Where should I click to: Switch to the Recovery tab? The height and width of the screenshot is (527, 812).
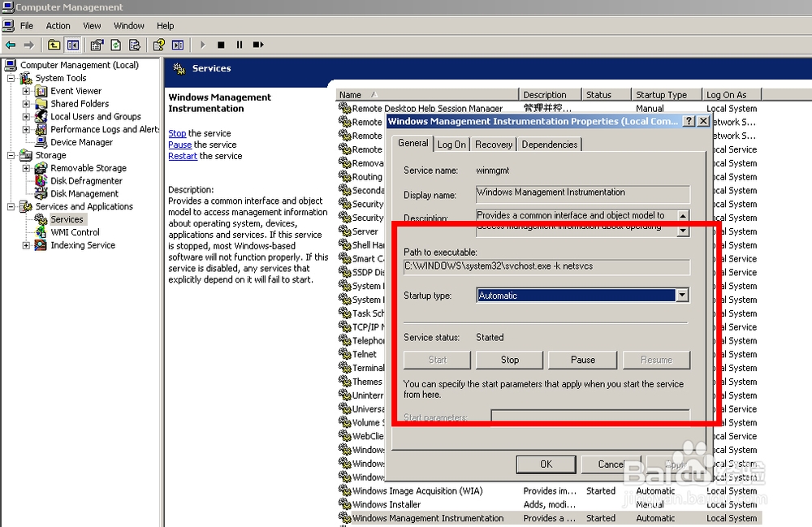[494, 145]
